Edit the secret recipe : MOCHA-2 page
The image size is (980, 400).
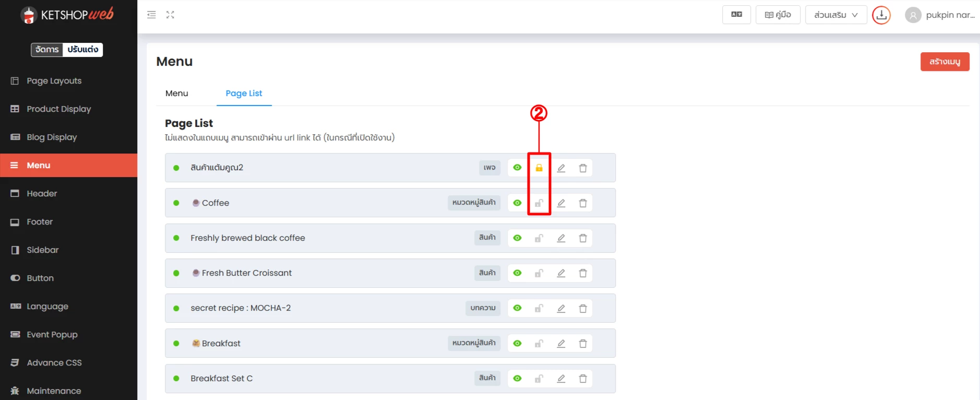(561, 308)
